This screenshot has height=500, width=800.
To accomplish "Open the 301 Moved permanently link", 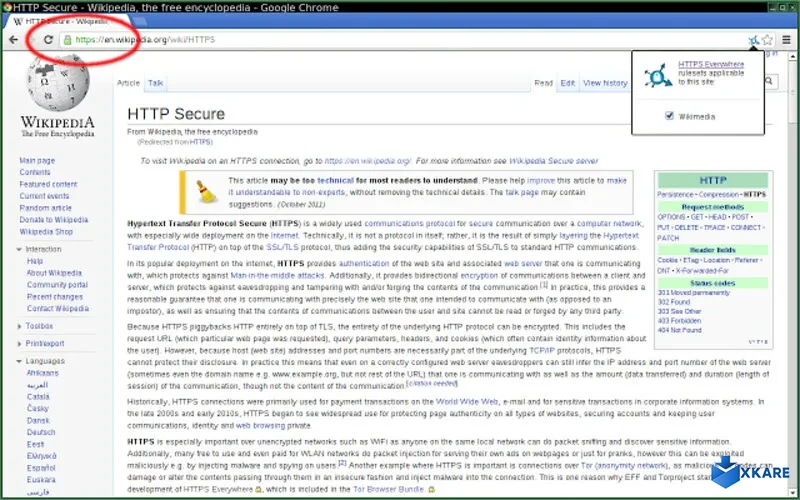I will tap(693, 293).
